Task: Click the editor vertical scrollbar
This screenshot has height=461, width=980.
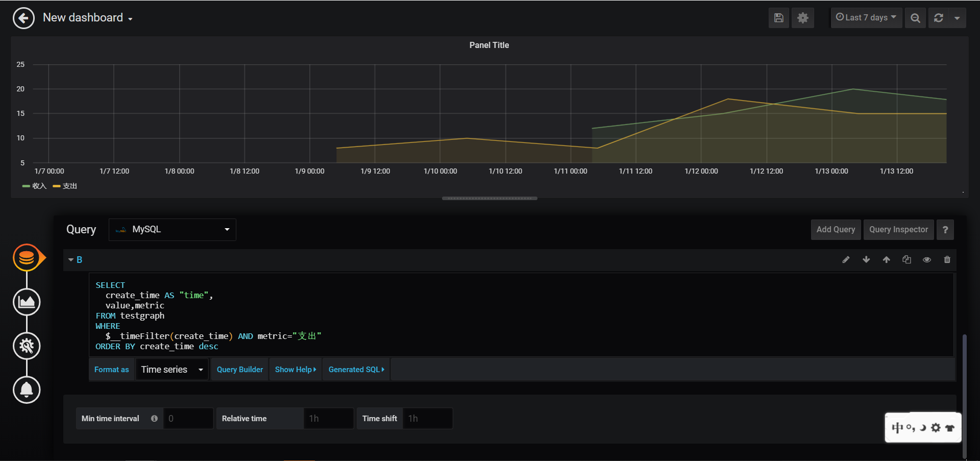Action: [x=964, y=396]
